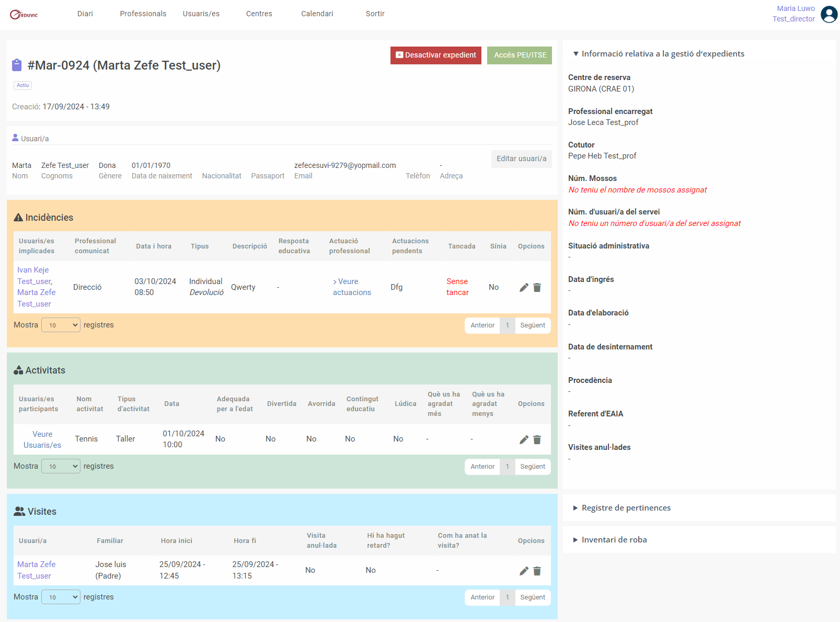
Task: Click the shapes icon beside Activitats
Action: 18,370
